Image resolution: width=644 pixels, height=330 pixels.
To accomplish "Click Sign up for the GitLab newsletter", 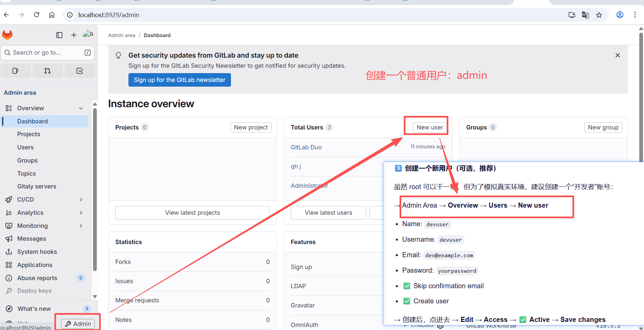I will pyautogui.click(x=179, y=80).
